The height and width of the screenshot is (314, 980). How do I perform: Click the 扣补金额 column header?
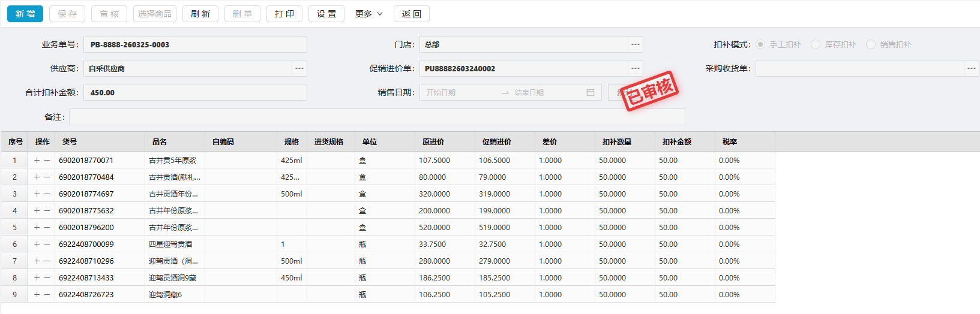click(x=677, y=142)
